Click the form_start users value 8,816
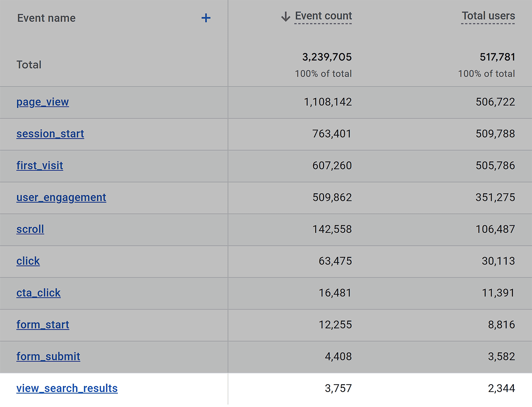The height and width of the screenshot is (407, 532). pyautogui.click(x=501, y=325)
